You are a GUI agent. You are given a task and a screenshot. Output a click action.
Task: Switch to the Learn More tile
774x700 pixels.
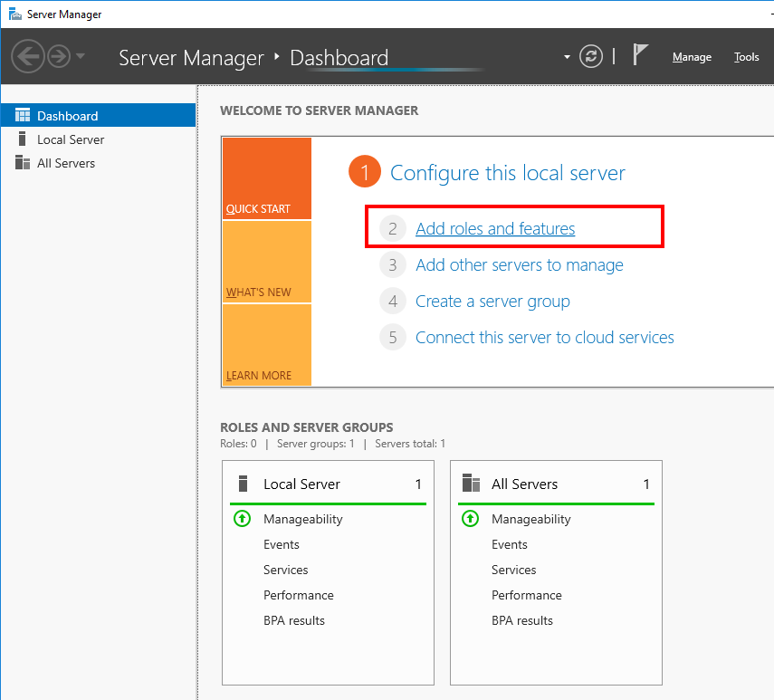[x=267, y=345]
